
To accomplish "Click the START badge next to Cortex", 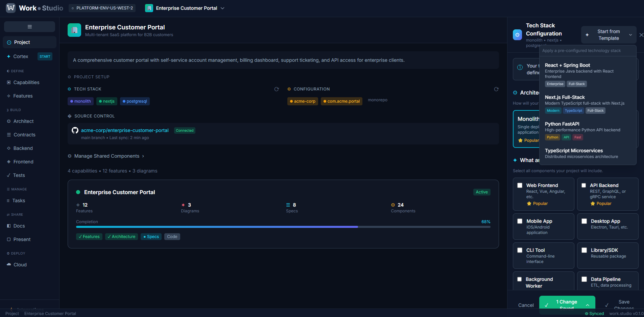I will click(45, 56).
